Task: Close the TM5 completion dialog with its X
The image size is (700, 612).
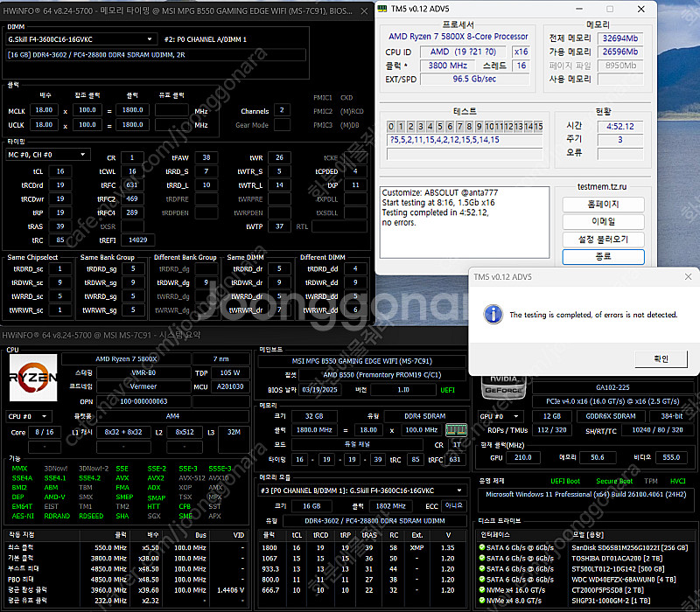Action: click(688, 277)
